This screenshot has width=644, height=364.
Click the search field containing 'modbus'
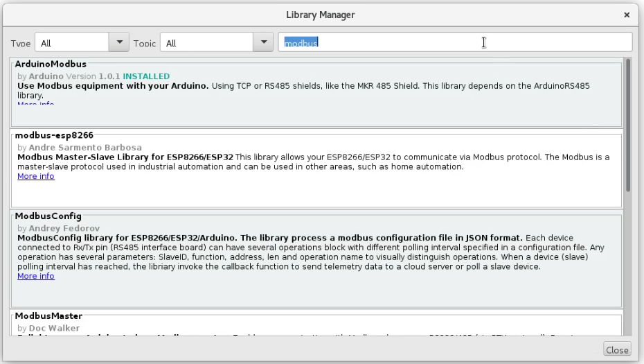tap(454, 43)
